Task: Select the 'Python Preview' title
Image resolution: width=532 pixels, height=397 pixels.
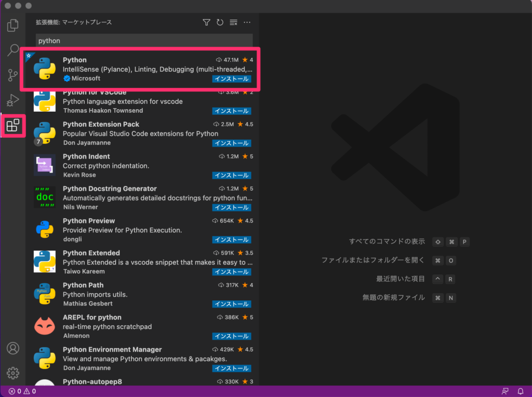Action: click(88, 221)
